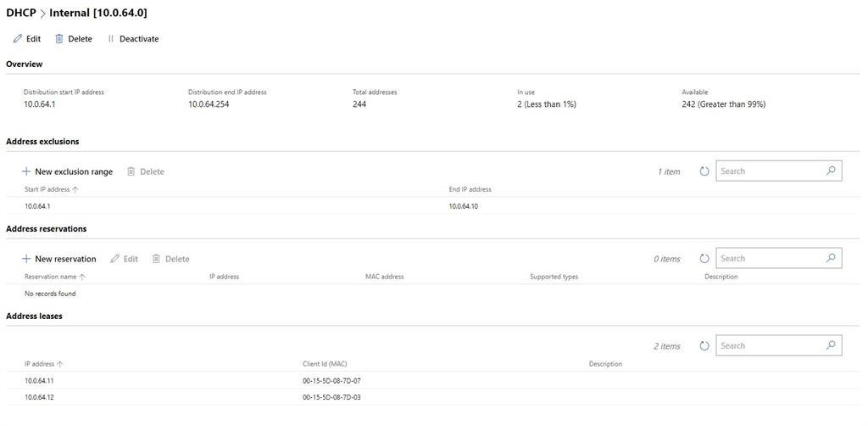Click the Address reservations Edit label
The height and width of the screenshot is (426, 868).
pos(131,259)
